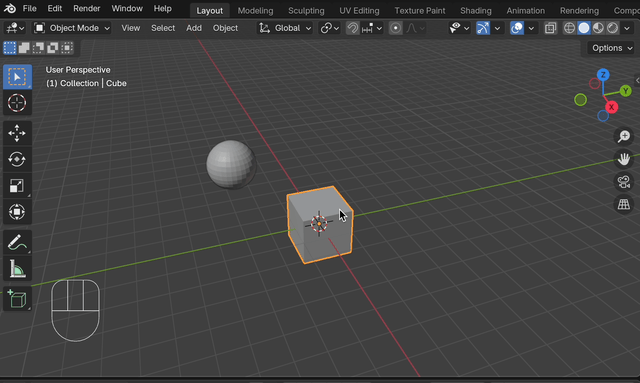Switch to the Texture Paint workspace tab
640x383 pixels.
pyautogui.click(x=420, y=11)
